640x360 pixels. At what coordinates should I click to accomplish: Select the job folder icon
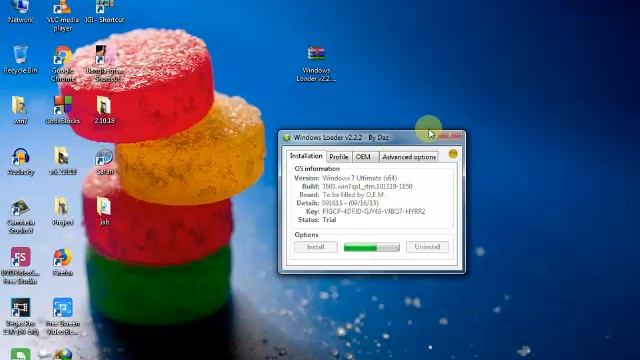(x=104, y=211)
